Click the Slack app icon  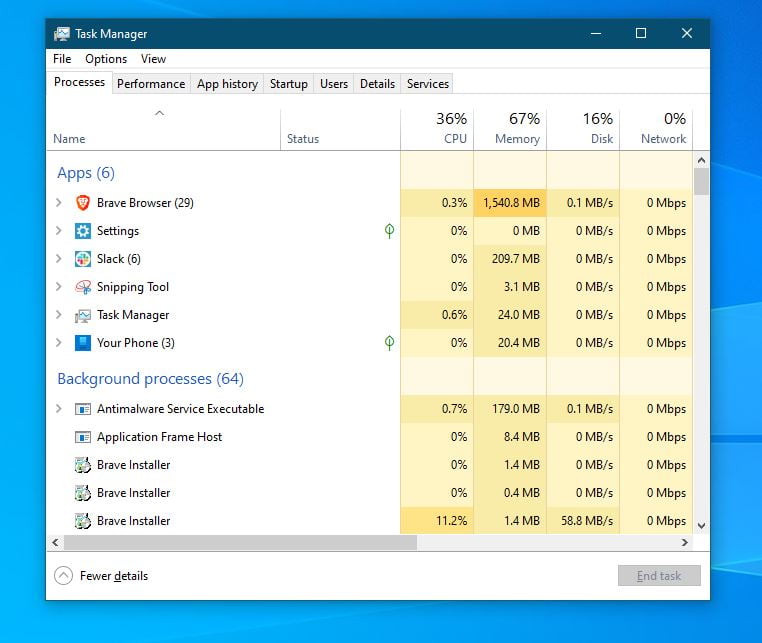point(83,259)
